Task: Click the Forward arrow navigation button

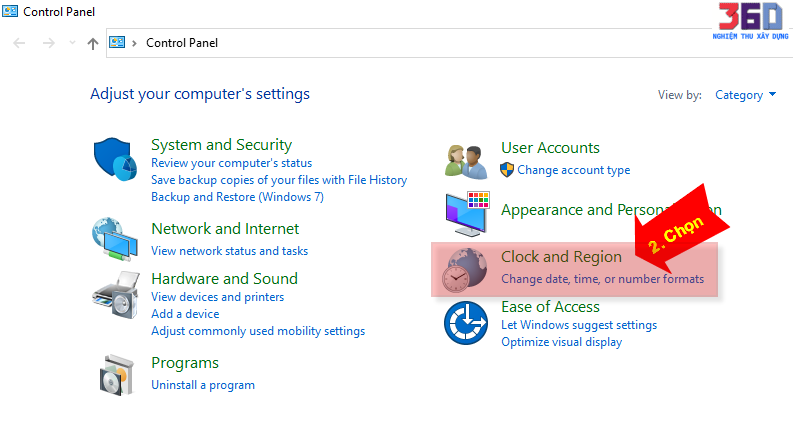Action: click(x=49, y=43)
